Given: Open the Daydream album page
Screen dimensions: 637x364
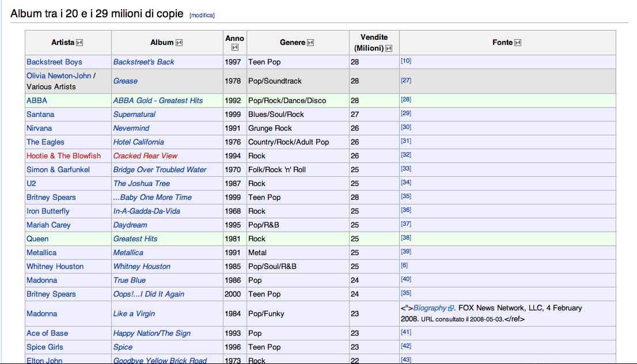Looking at the screenshot, I should pos(130,225).
